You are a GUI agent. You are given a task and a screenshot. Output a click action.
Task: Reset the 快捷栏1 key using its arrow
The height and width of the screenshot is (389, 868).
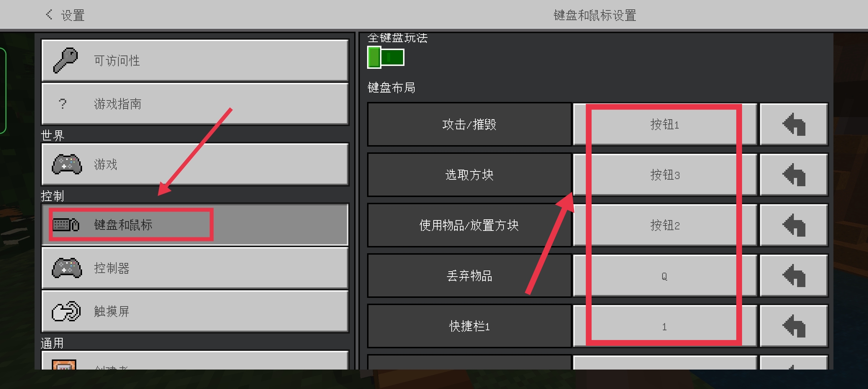(x=794, y=326)
